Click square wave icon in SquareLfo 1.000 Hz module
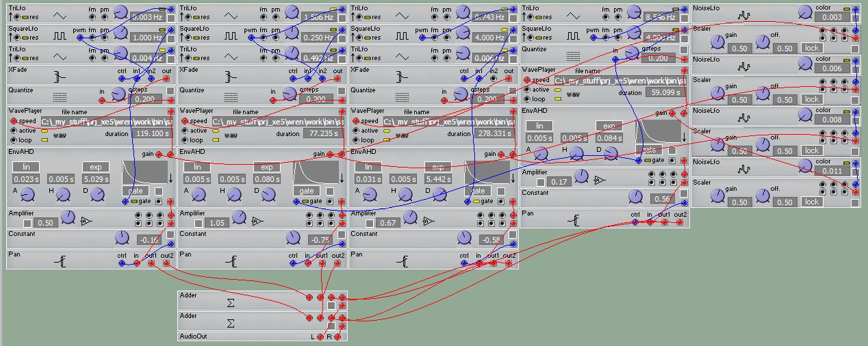Viewport: 868px width, 346px height. [60, 36]
